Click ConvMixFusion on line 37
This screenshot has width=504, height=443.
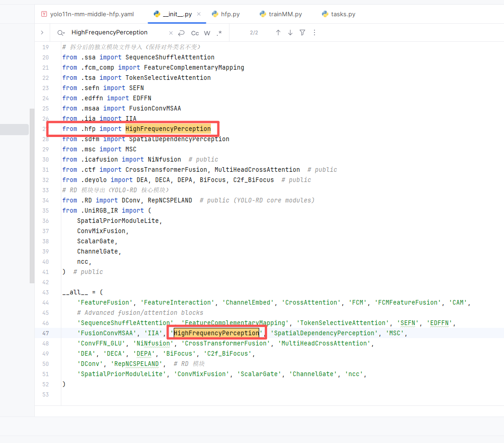coord(101,231)
